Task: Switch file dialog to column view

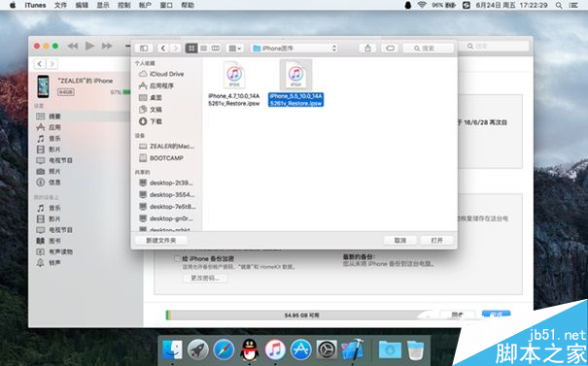Action: pos(216,48)
